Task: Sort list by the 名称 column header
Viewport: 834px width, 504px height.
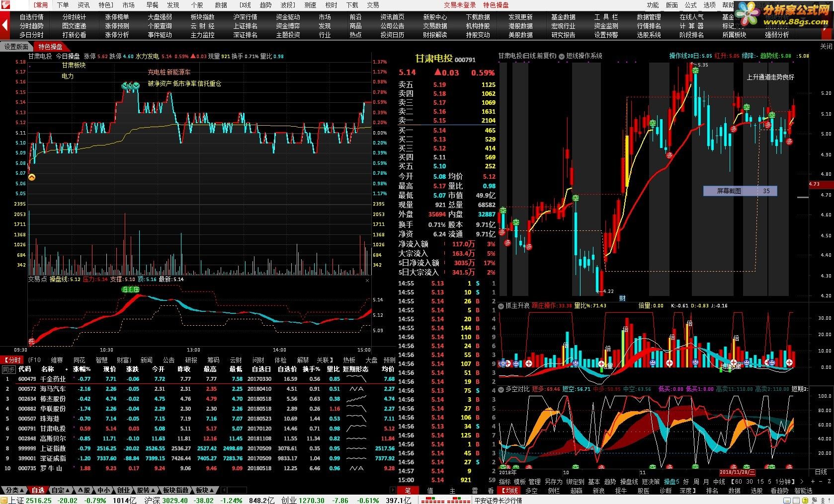Action: (48, 369)
